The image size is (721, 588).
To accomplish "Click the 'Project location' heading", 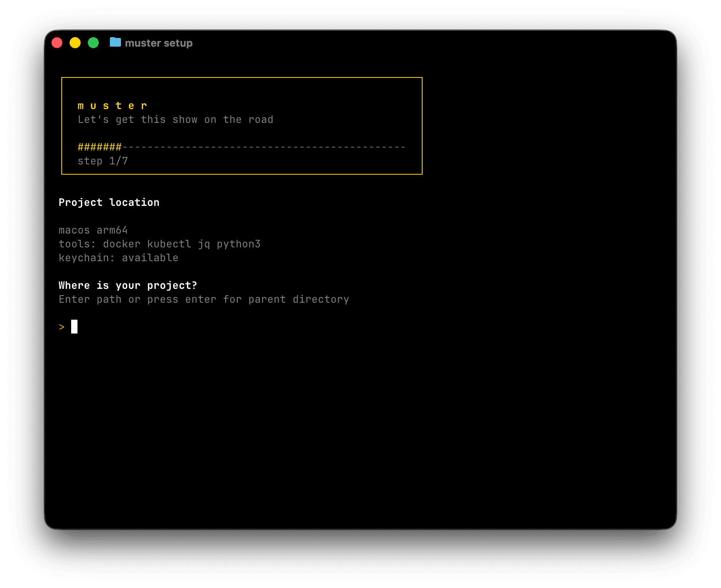I will 109,202.
